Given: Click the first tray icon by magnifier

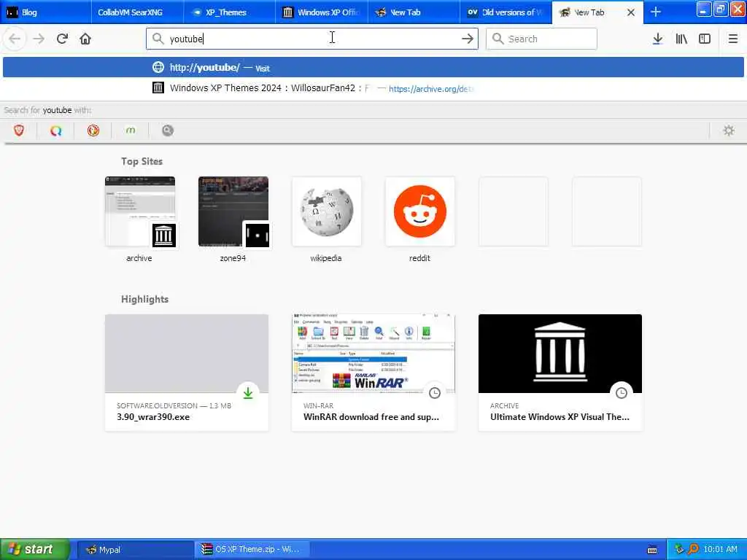Looking at the screenshot, I should 679,550.
